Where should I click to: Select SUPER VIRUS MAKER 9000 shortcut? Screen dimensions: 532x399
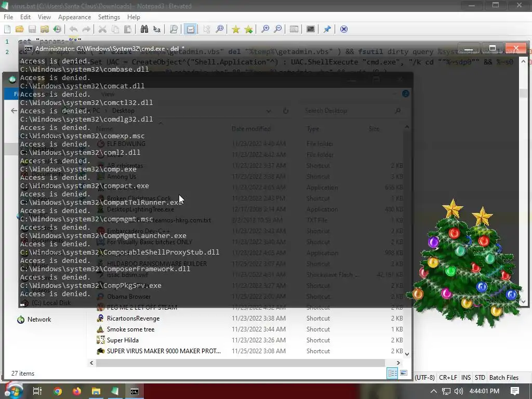point(164,351)
